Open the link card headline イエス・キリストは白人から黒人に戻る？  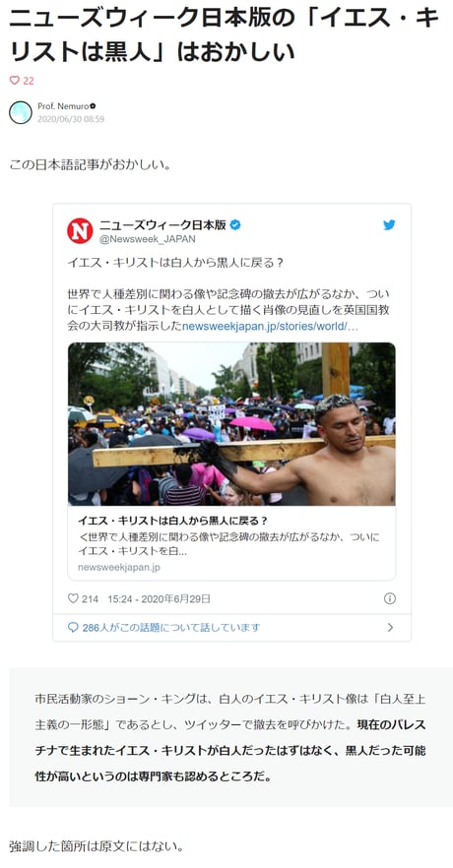point(173,521)
